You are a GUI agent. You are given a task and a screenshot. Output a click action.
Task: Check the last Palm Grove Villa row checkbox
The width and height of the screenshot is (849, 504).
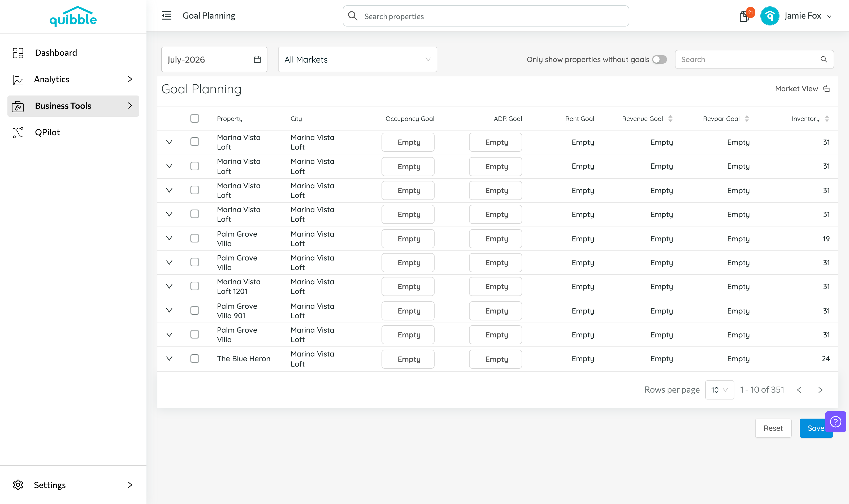(x=194, y=334)
